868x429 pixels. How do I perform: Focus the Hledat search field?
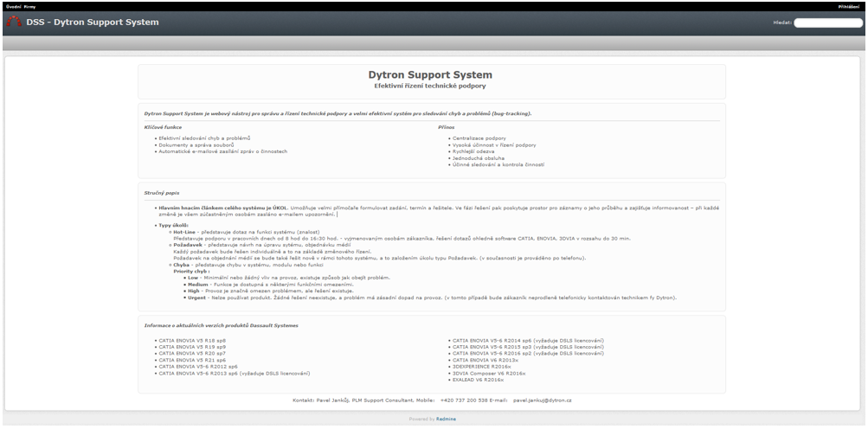pos(828,22)
